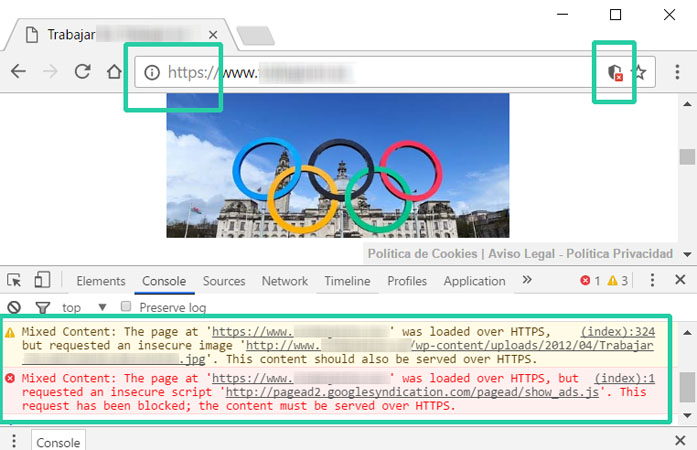Minimize the browser window
697x450 pixels.
(562, 14)
